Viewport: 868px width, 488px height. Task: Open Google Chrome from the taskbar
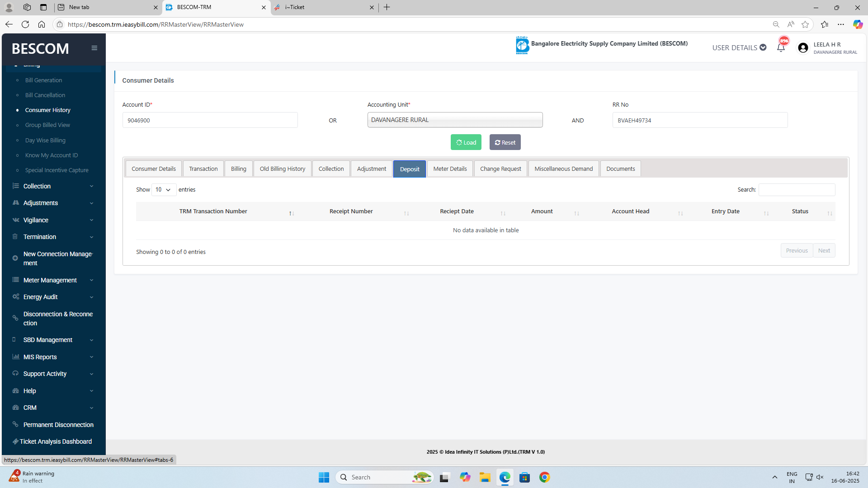pyautogui.click(x=545, y=477)
